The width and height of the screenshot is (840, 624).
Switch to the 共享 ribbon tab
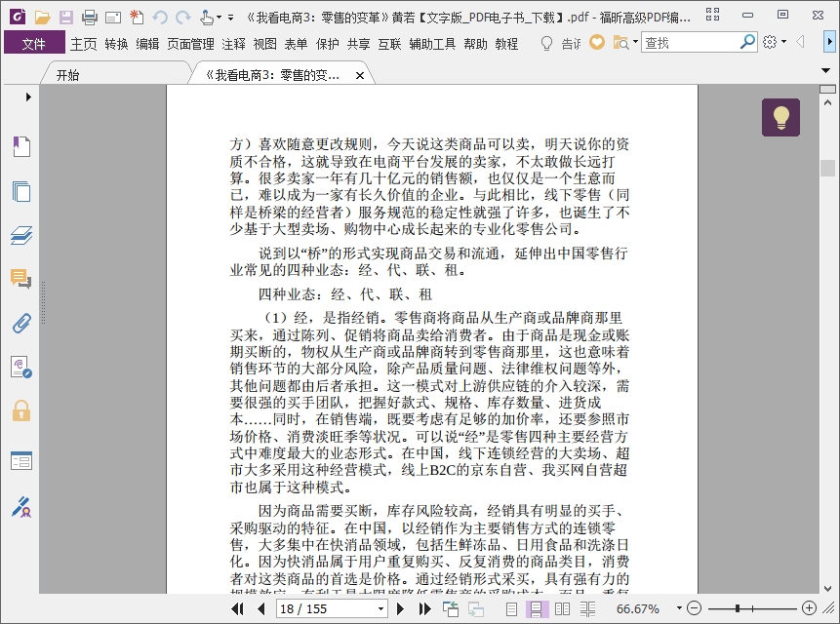pyautogui.click(x=358, y=44)
